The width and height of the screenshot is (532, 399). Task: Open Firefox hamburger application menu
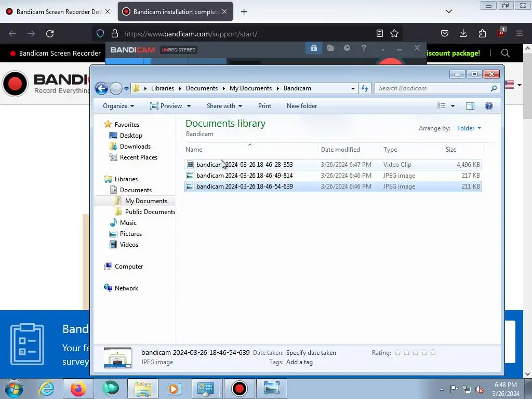[519, 33]
